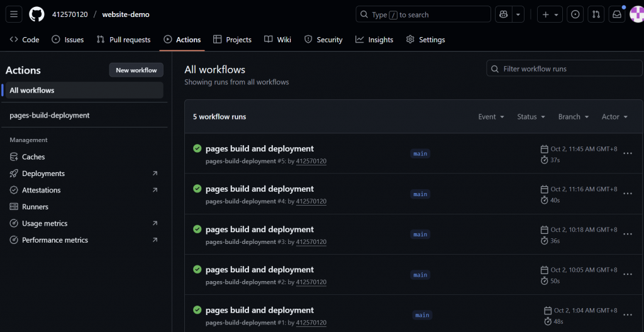Click external link arrow beside Performance metrics

[x=155, y=240]
